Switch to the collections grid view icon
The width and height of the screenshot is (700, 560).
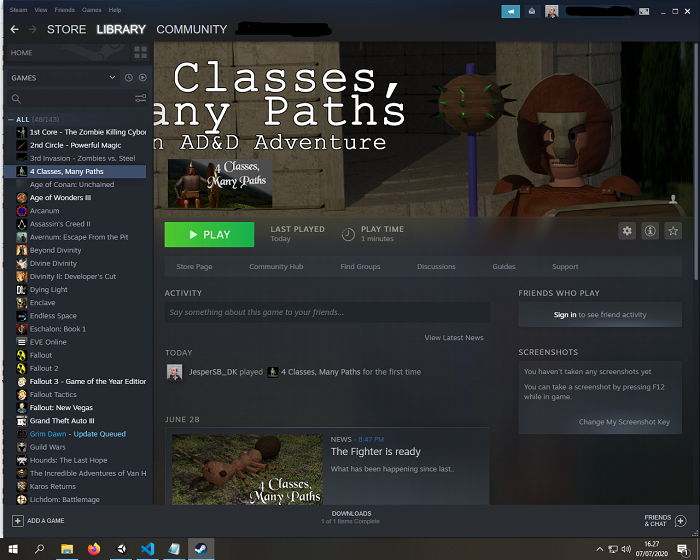point(140,53)
